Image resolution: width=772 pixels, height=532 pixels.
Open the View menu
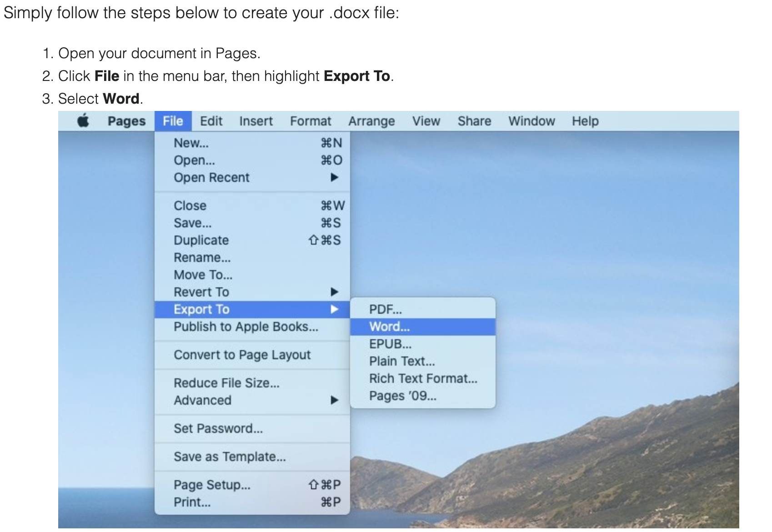tap(426, 121)
